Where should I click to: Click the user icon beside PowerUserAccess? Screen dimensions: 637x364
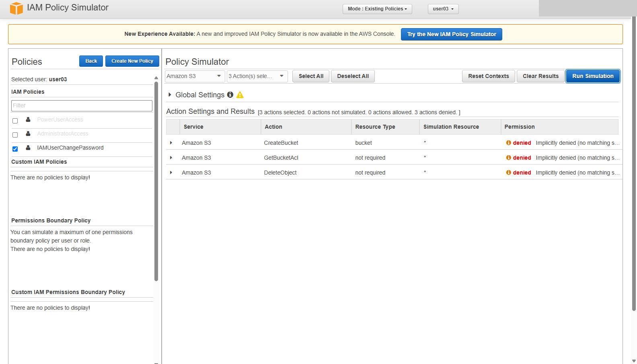28,119
